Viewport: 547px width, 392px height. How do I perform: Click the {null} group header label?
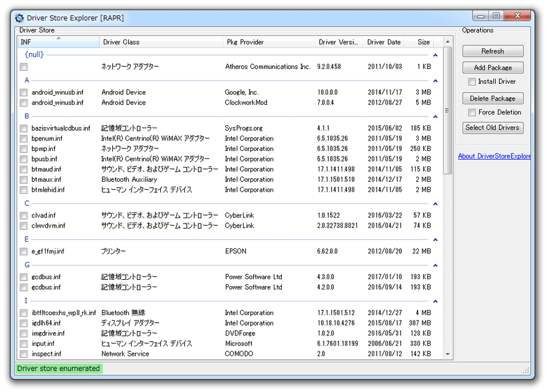[x=34, y=55]
